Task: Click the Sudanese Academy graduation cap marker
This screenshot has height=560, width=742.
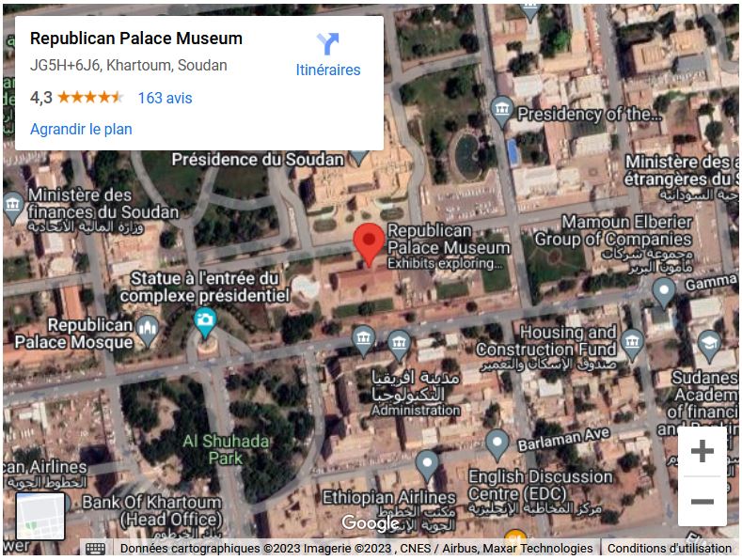Action: pos(710,345)
